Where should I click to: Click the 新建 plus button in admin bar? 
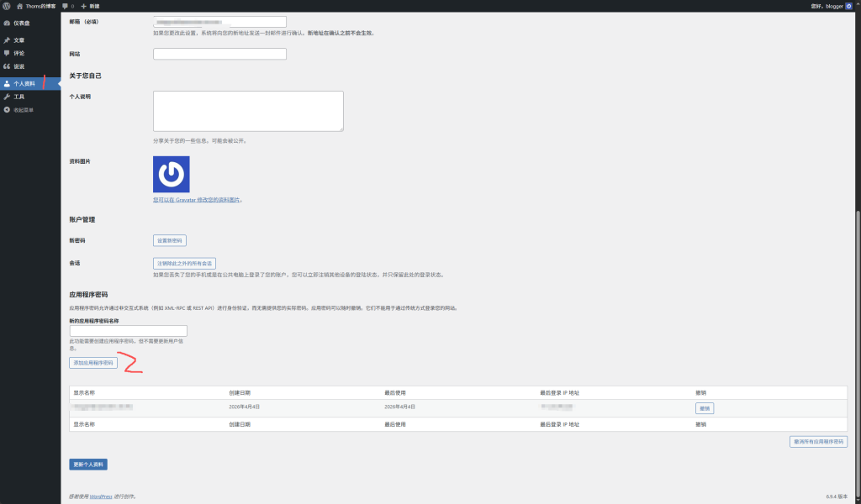(x=90, y=6)
